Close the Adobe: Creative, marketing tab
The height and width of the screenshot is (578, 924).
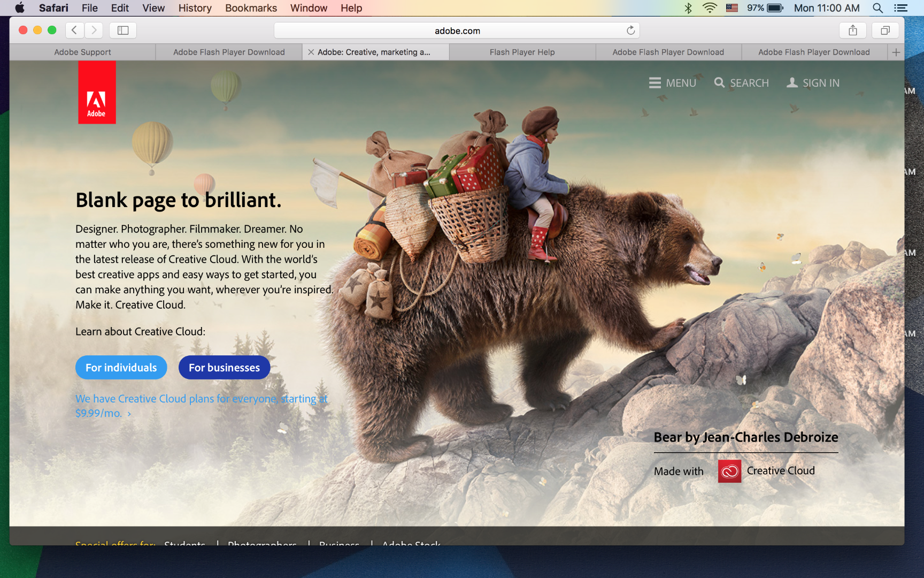[x=311, y=52]
